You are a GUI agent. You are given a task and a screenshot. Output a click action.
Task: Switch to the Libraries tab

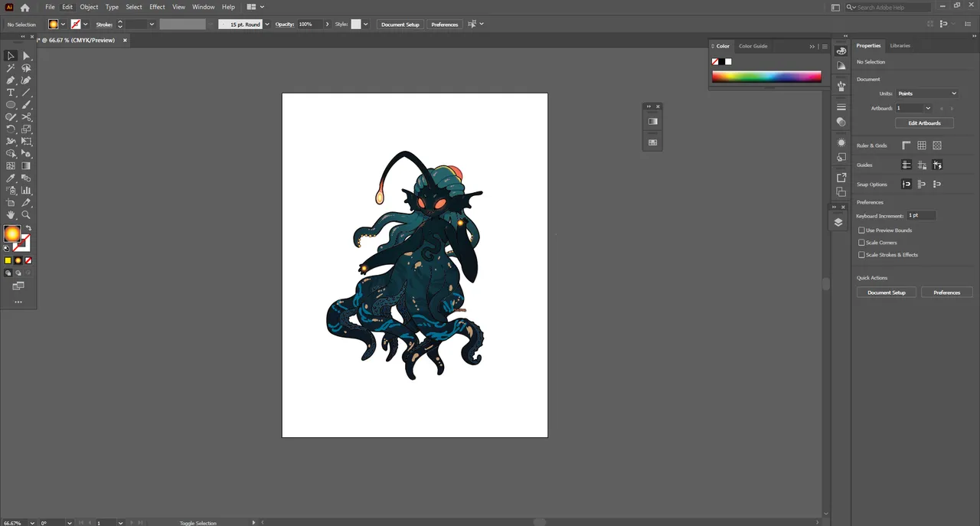[900, 46]
